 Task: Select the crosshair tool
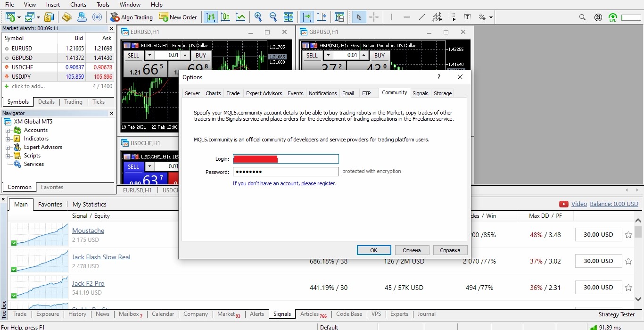click(x=374, y=17)
